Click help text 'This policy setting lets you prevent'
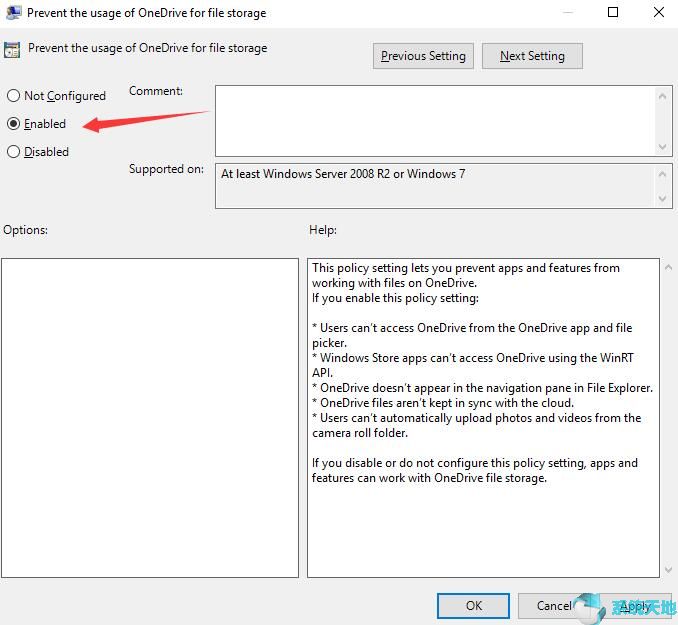 [x=466, y=275]
